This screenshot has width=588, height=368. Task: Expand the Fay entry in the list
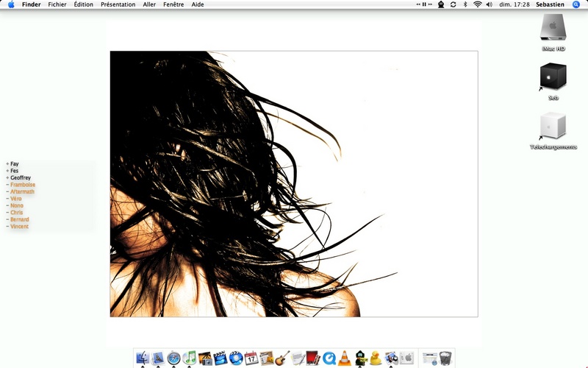7,163
